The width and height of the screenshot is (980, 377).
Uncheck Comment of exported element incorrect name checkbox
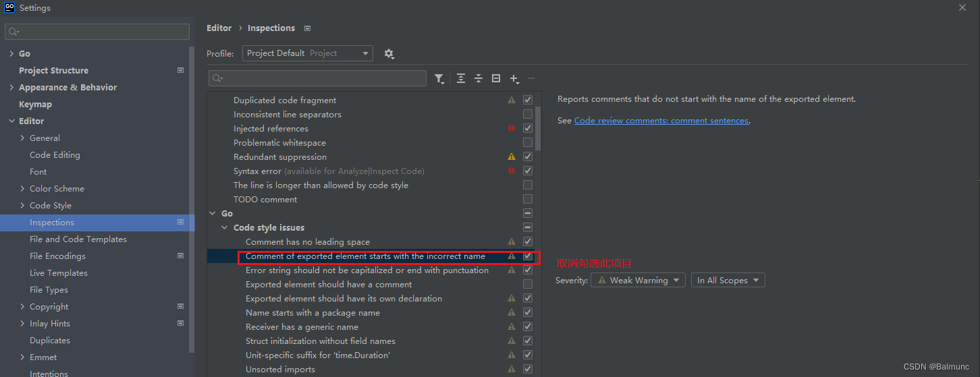(x=528, y=256)
